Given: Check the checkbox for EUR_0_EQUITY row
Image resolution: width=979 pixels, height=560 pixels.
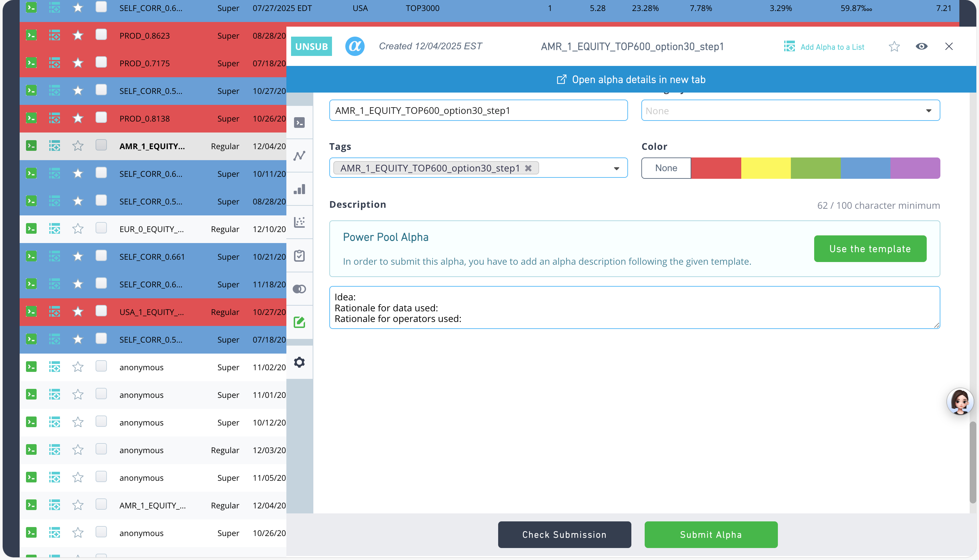Looking at the screenshot, I should click(101, 228).
